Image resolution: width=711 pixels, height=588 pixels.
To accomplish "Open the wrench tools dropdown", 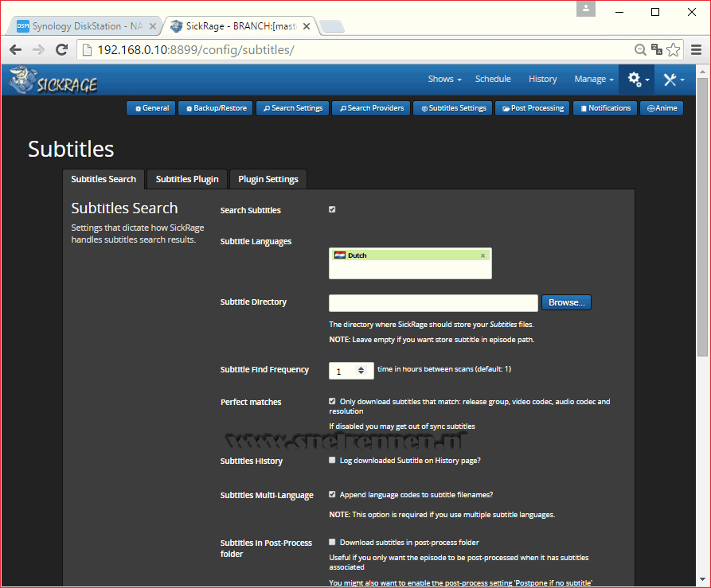I will point(674,80).
